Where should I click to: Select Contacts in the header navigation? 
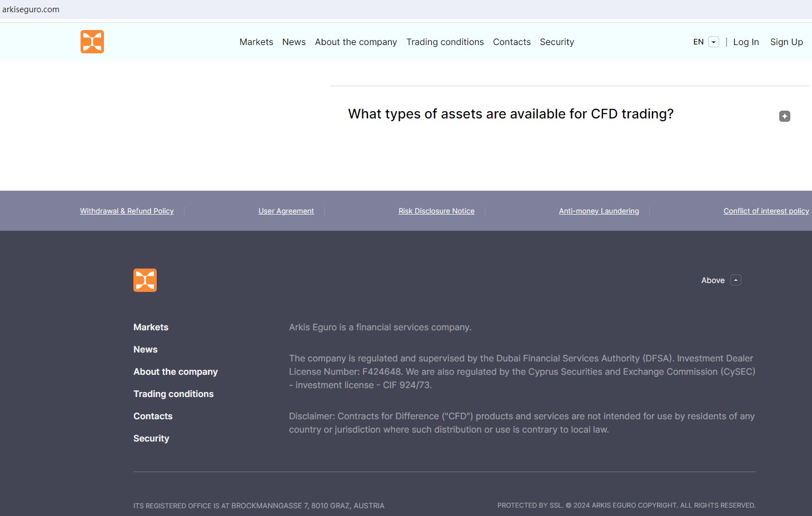(511, 42)
